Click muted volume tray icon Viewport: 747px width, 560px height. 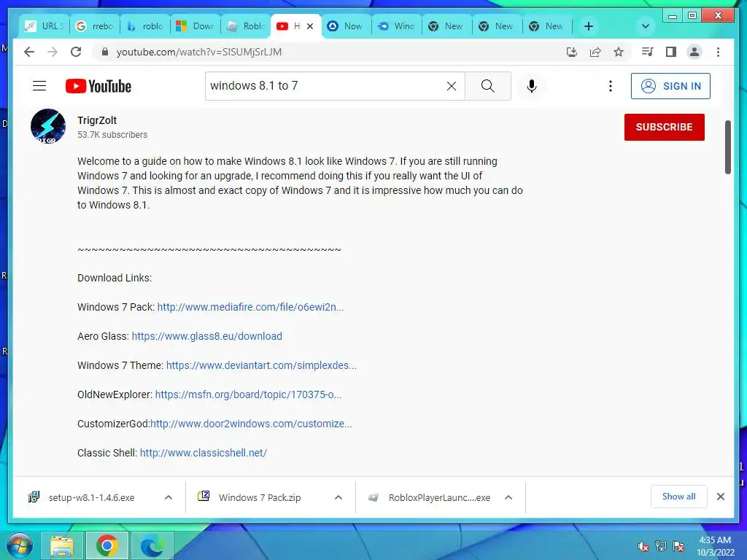coord(643,546)
